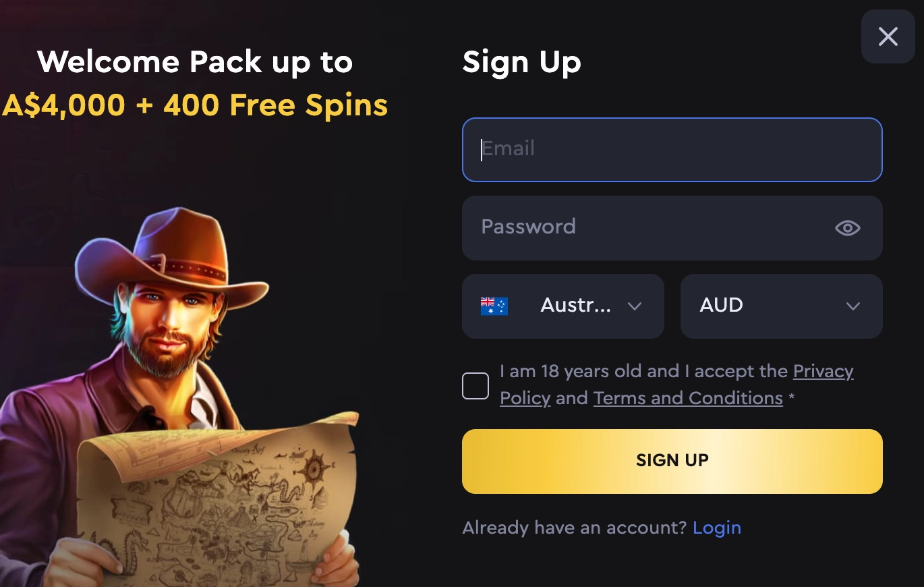924x587 pixels.
Task: Close the sign up dialog
Action: pos(888,36)
